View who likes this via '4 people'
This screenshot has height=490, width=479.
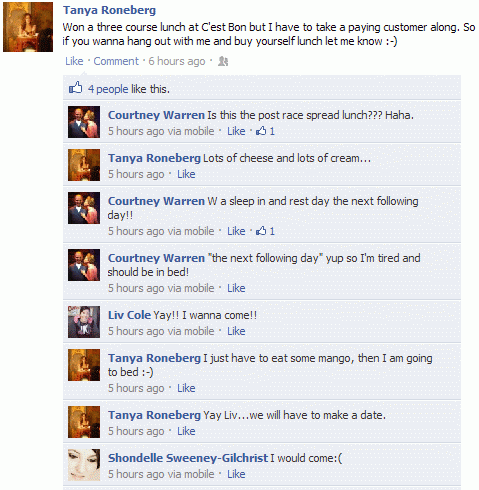tap(108, 89)
